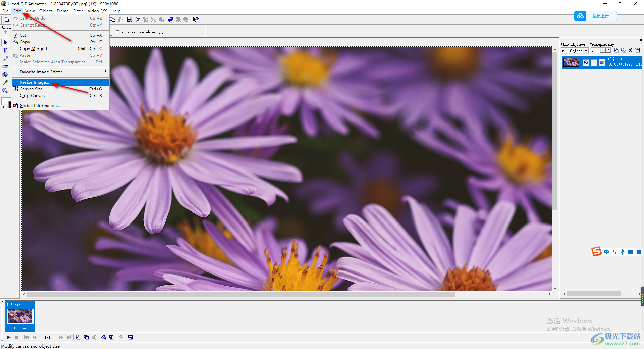Choose Resize Image from Edit menu

pyautogui.click(x=34, y=82)
